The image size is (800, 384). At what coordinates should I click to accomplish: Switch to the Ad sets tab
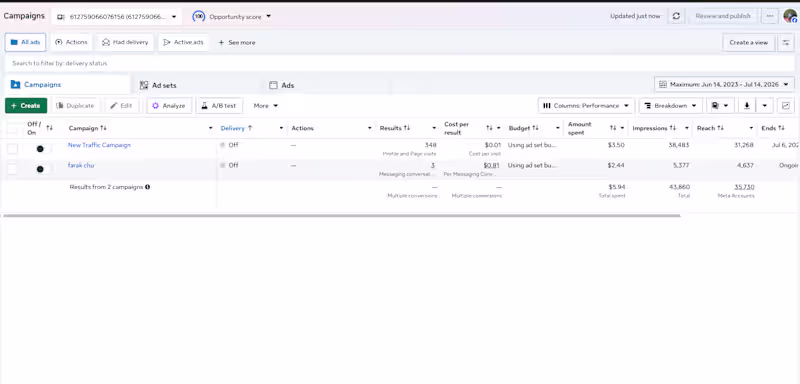pos(158,85)
